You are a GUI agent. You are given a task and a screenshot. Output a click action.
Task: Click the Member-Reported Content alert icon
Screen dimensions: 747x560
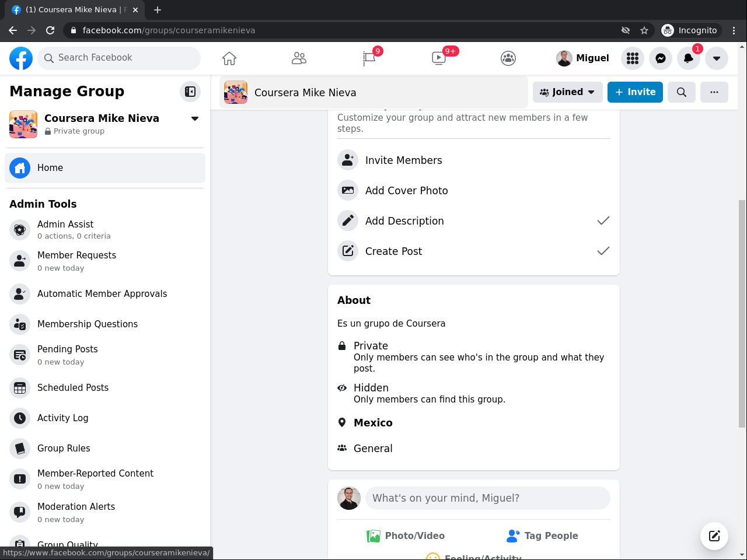(20, 480)
